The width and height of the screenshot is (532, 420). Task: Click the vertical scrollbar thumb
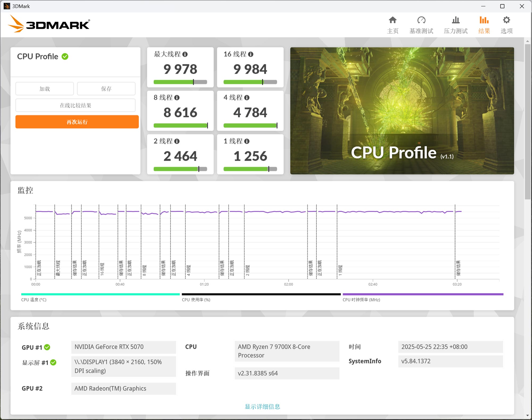click(x=528, y=122)
